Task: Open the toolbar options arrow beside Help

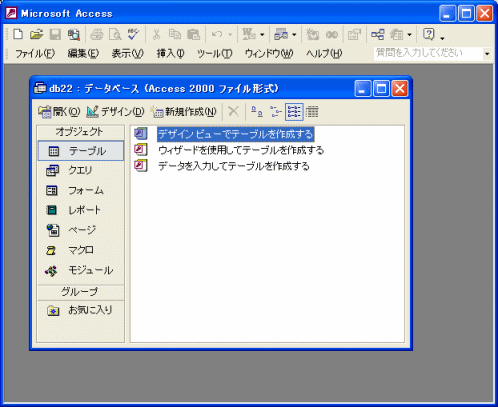Action: click(x=442, y=38)
